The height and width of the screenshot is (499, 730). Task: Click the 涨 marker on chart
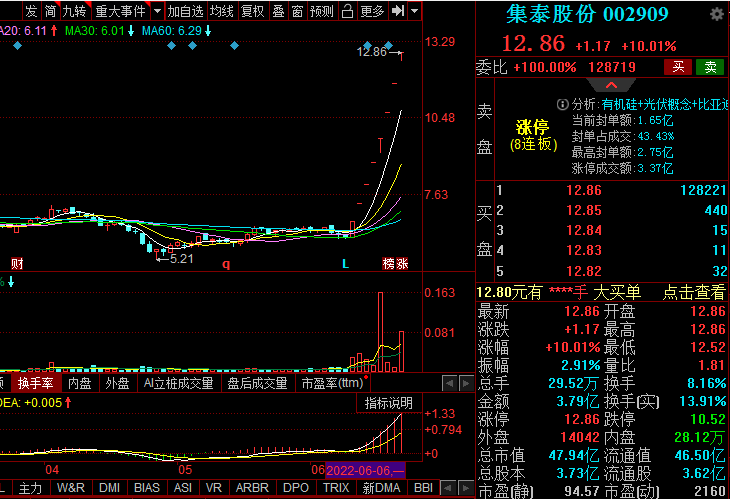pos(402,263)
